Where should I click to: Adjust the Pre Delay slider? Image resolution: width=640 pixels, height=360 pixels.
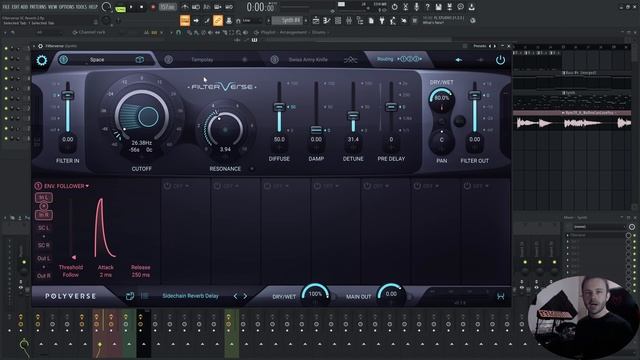coord(391,107)
